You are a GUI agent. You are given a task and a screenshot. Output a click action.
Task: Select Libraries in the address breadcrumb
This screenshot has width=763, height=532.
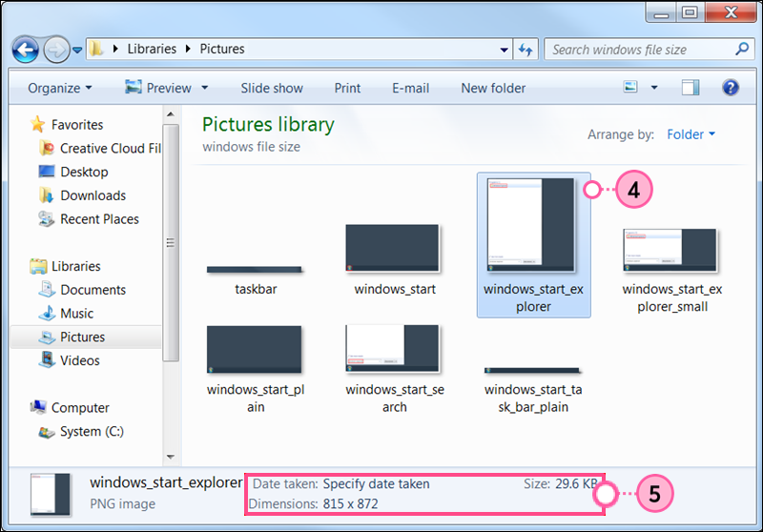coord(152,50)
